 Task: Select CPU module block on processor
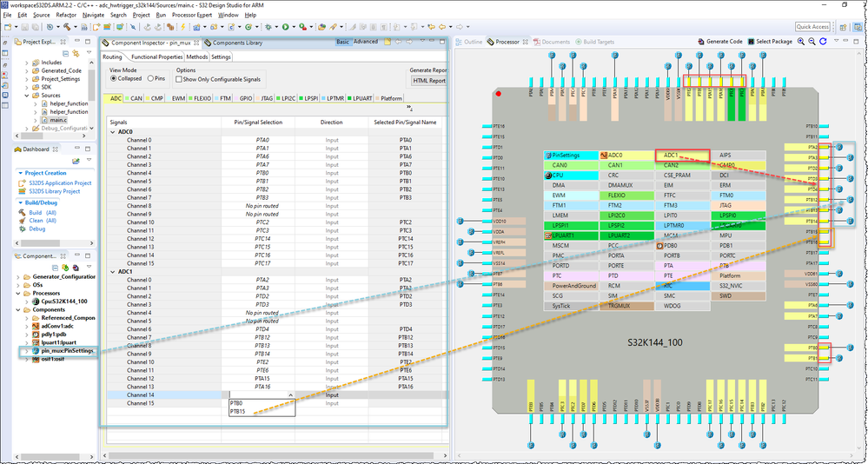571,175
